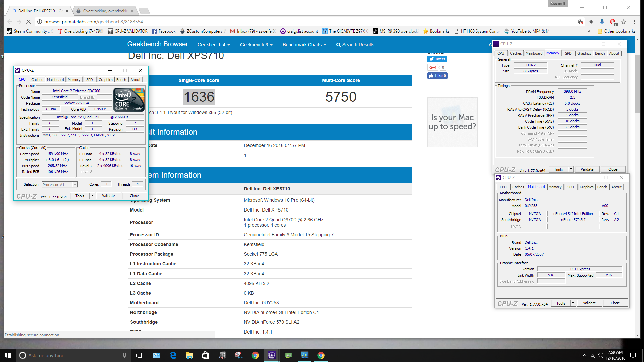
Task: Switch to Caches tab in left CPU-Z window
Action: click(37, 80)
